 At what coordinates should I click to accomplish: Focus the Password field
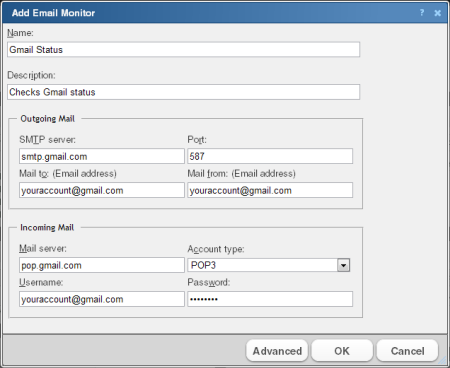[270, 299]
